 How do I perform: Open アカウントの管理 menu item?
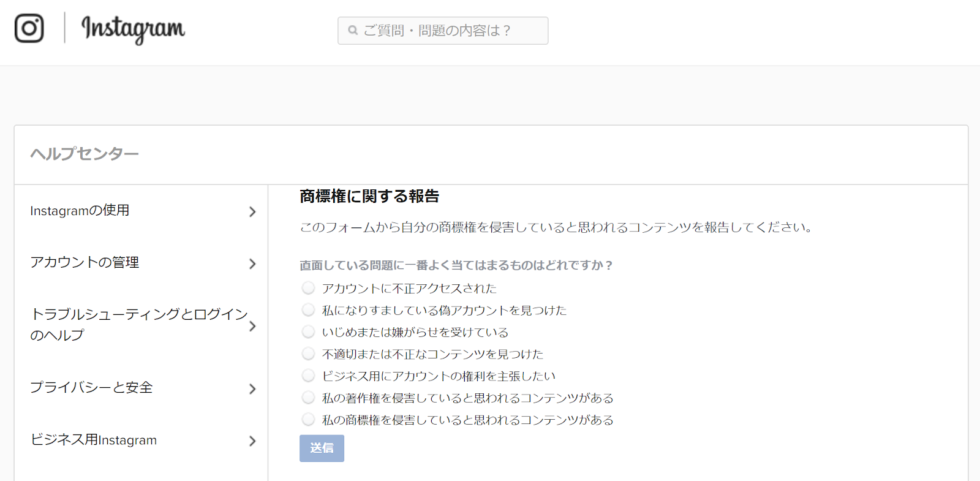coord(85,263)
